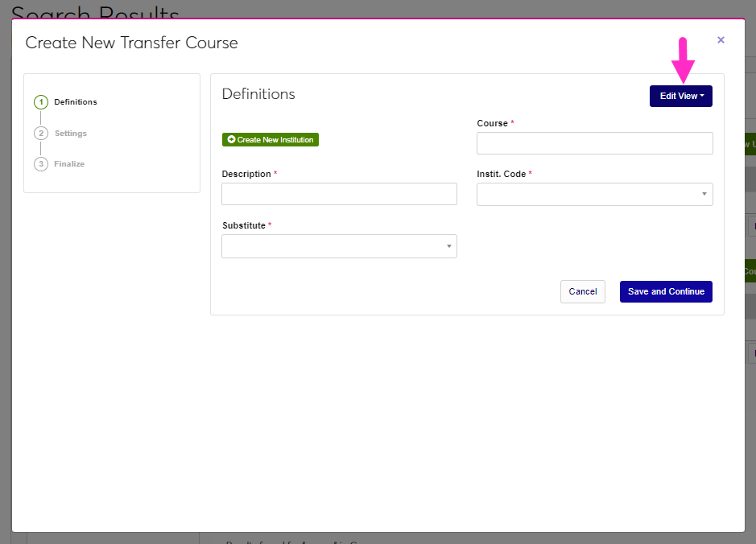Screen dimensions: 756x544
Task: Close the Create New Transfer Course dialog
Action: [x=721, y=40]
